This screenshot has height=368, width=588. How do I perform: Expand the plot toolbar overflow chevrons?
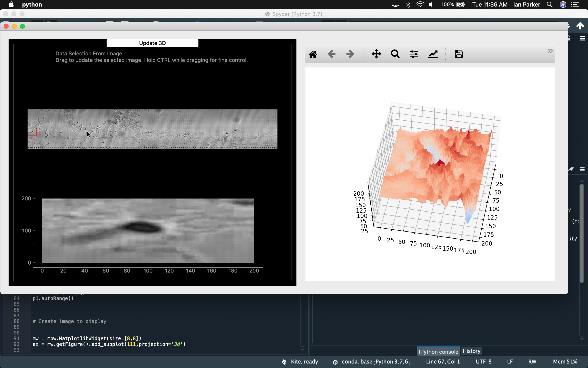(x=550, y=51)
